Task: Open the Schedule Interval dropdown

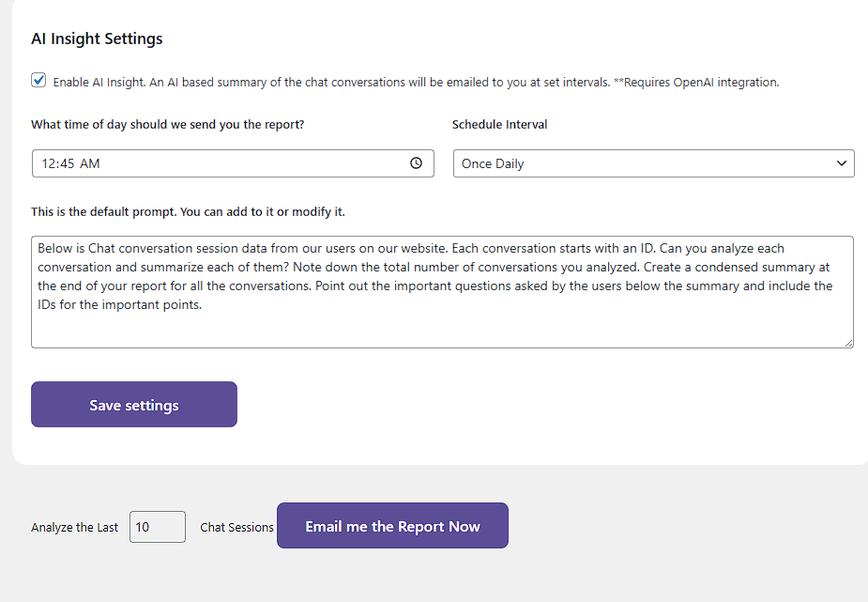Action: [x=653, y=163]
